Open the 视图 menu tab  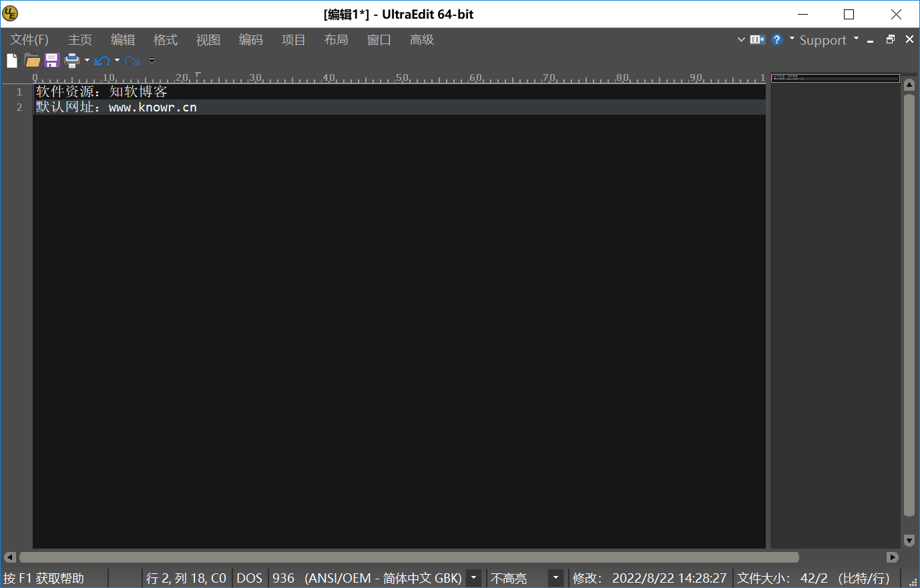(x=208, y=40)
